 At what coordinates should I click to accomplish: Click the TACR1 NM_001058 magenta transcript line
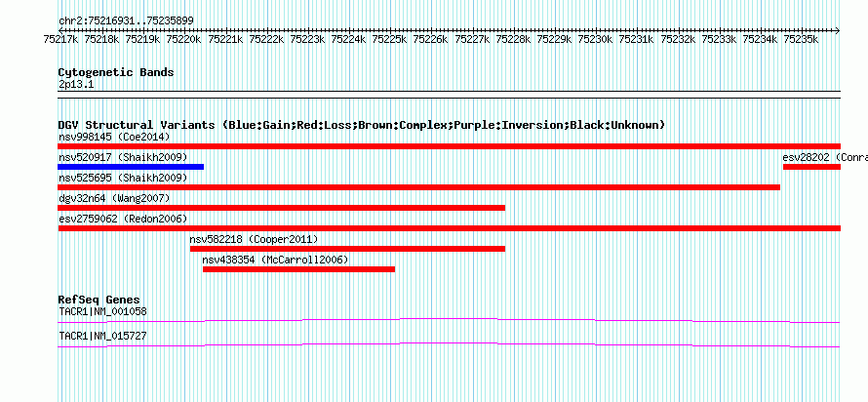click(449, 320)
